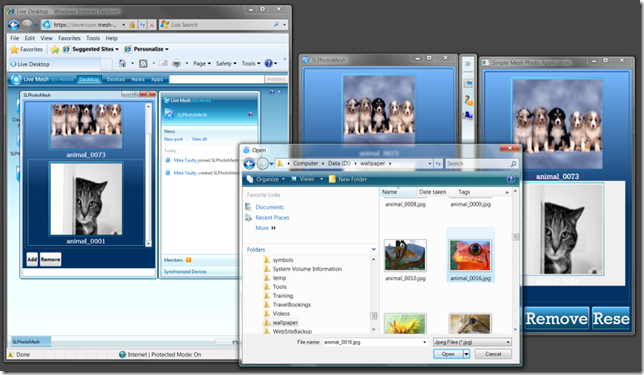The width and height of the screenshot is (644, 375).
Task: Click the help icon in Open dialog toolbar
Action: [x=511, y=179]
